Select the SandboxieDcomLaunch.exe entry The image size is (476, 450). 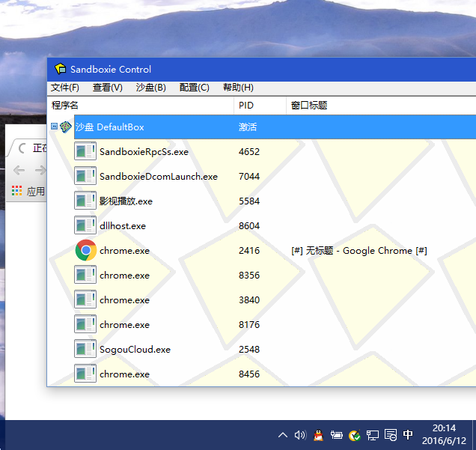[x=159, y=177]
